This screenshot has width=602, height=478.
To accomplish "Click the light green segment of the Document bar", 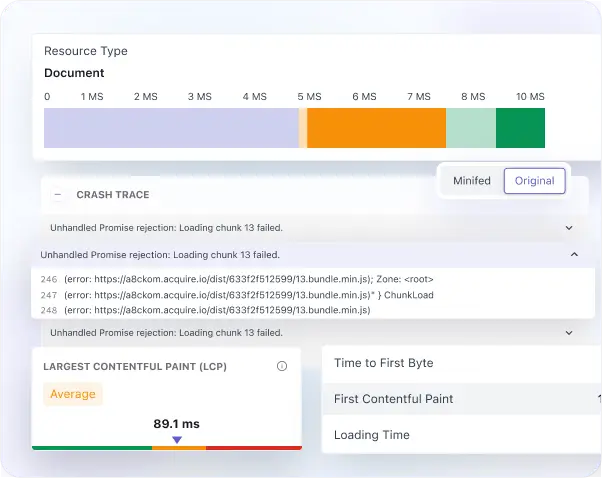I will click(x=471, y=128).
